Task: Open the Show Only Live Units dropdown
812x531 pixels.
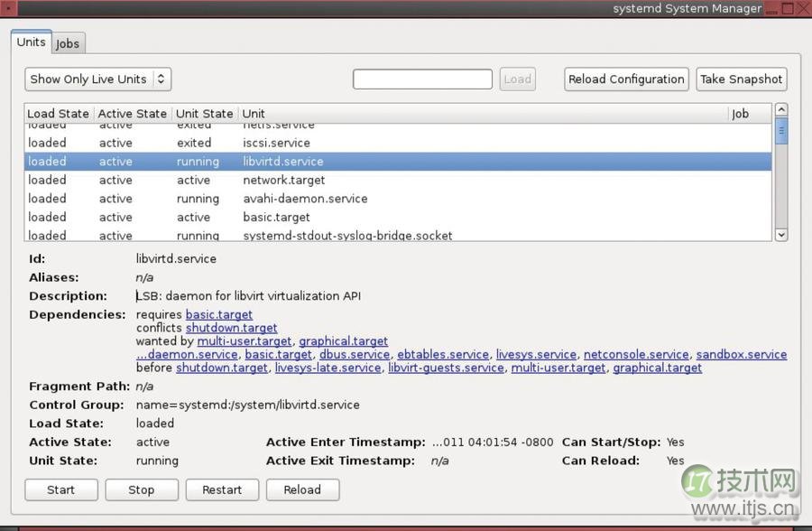Action: (97, 79)
